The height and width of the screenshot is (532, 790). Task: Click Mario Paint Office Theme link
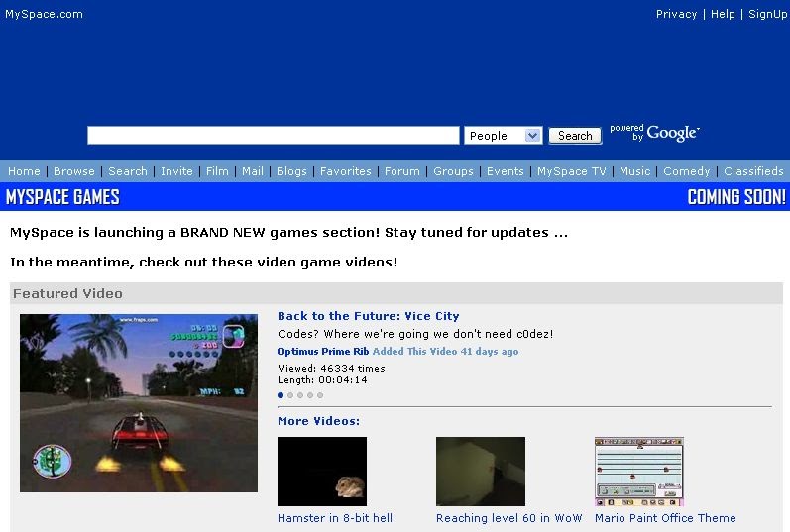(665, 518)
